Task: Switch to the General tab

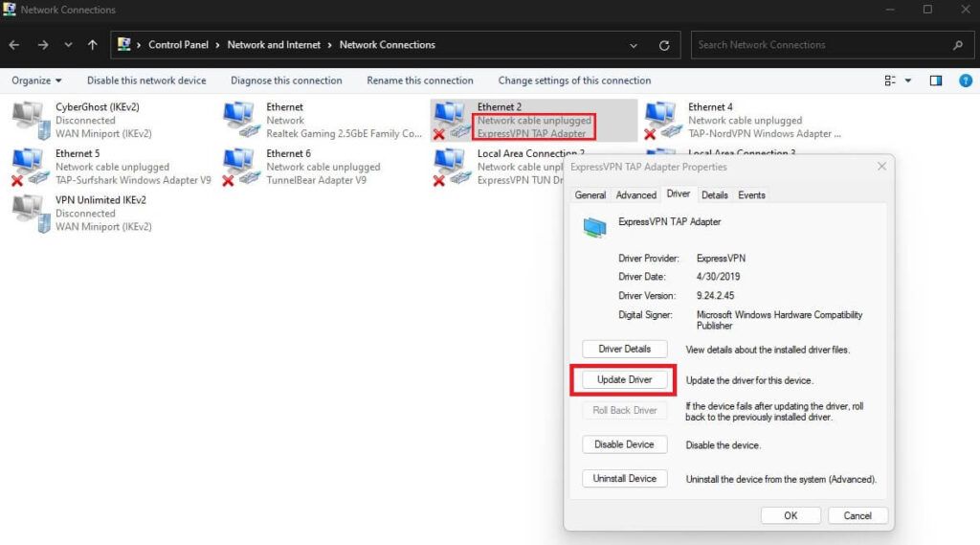Action: pos(590,195)
